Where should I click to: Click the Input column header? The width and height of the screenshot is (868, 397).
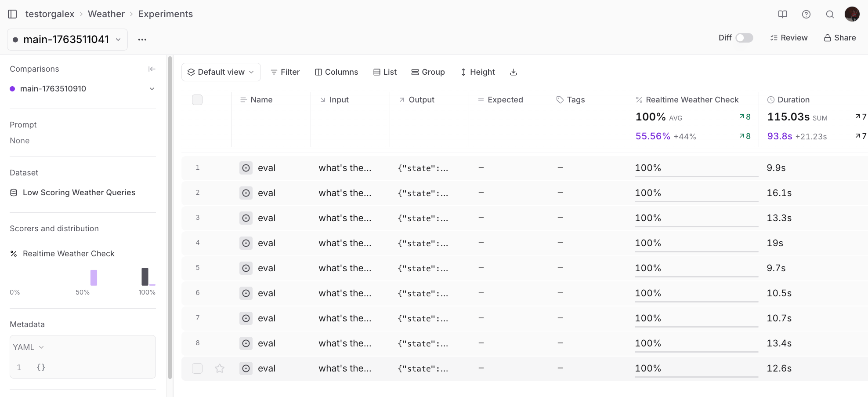pos(339,100)
